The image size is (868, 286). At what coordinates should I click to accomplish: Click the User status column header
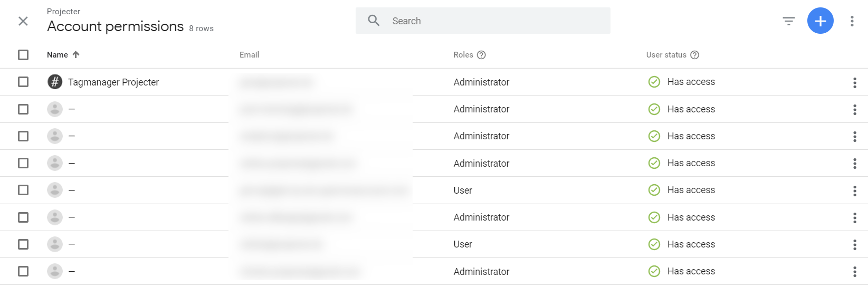tap(666, 55)
